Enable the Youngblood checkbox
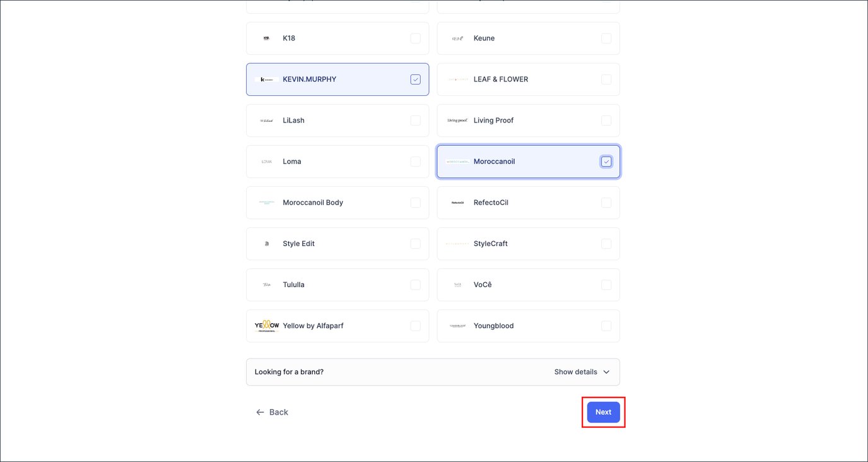 606,325
